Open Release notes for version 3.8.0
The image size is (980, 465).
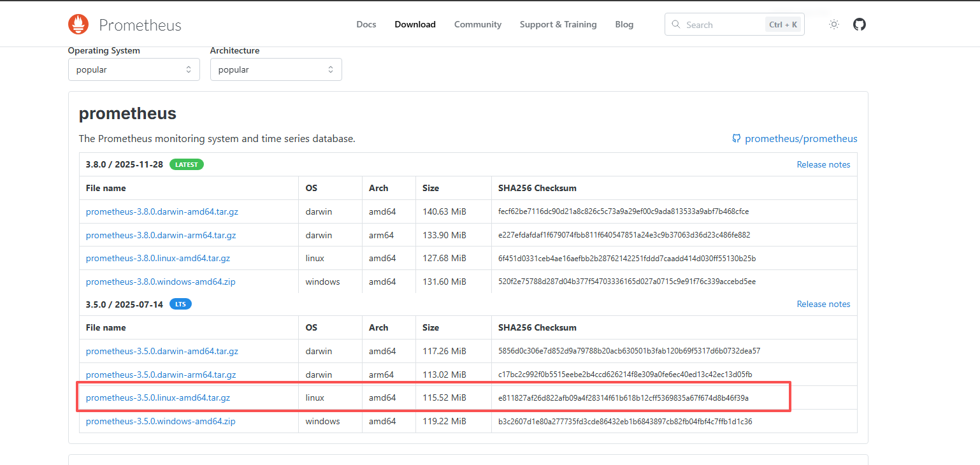pos(823,164)
